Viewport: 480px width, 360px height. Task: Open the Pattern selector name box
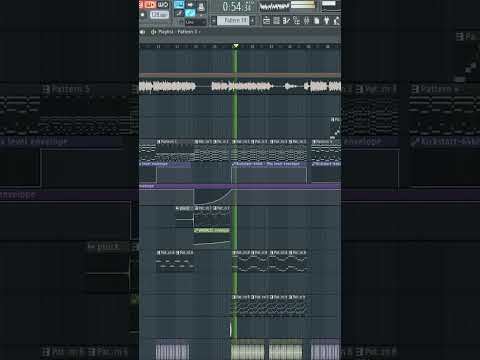tap(233, 21)
